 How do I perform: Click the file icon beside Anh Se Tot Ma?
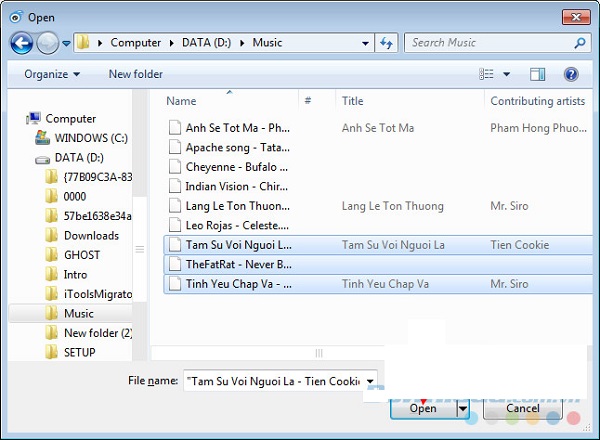pyautogui.click(x=175, y=127)
